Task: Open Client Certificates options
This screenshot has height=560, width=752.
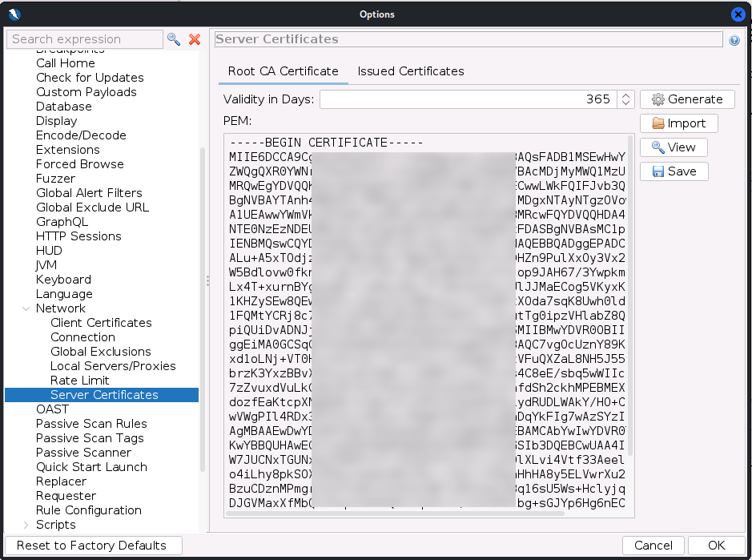Action: tap(101, 323)
